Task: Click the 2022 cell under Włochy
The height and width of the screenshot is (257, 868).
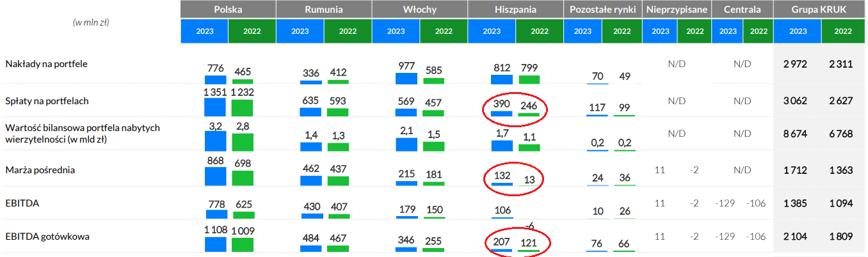Action: click(x=444, y=31)
